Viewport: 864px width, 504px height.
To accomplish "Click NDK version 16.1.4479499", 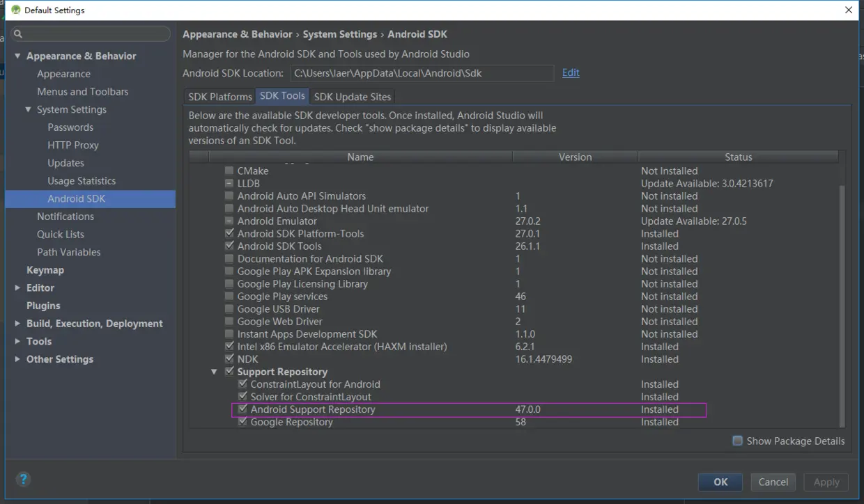I will (543, 359).
